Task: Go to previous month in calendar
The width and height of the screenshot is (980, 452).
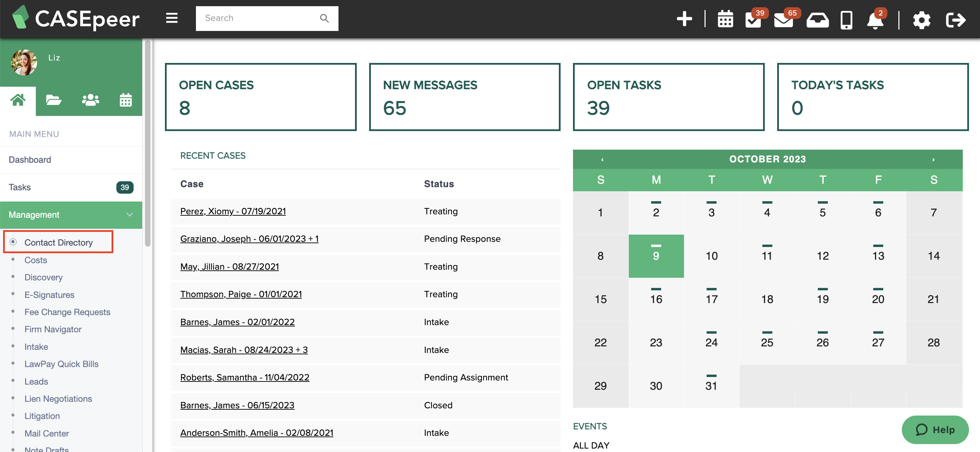Action: click(602, 159)
